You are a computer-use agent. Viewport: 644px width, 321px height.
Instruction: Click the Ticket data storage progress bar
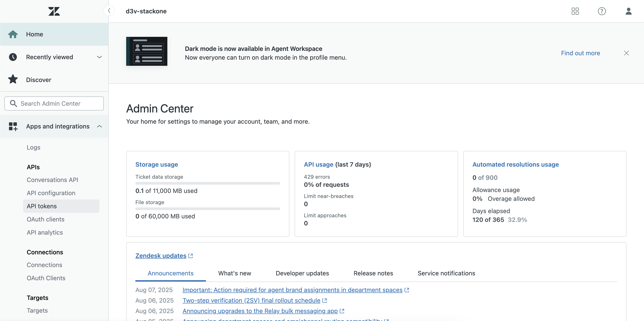point(207,183)
